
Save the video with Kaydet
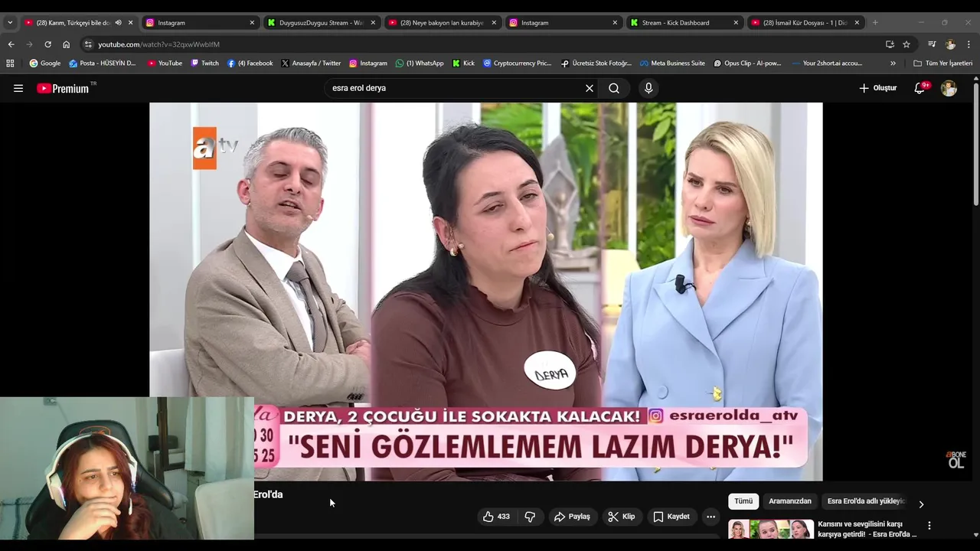tap(671, 517)
